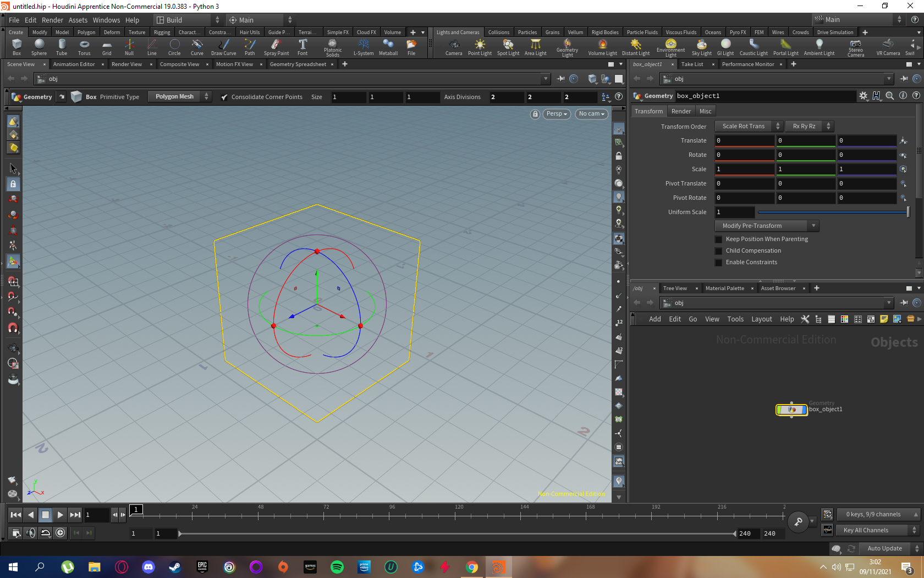Image resolution: width=924 pixels, height=578 pixels.
Task: Add a Point Light
Action: tap(480, 47)
